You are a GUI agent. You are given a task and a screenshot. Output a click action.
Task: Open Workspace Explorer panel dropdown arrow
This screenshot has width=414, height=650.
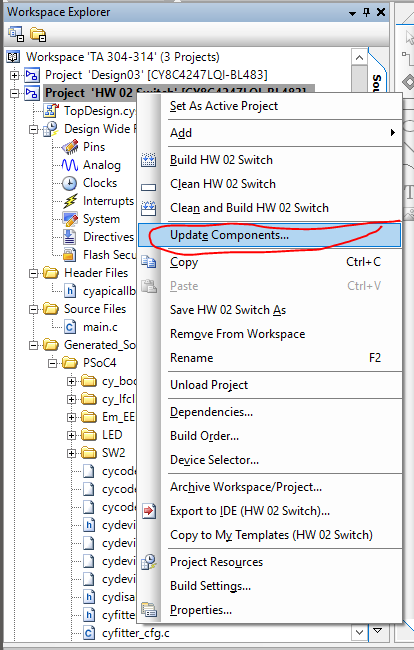pyautogui.click(x=353, y=13)
